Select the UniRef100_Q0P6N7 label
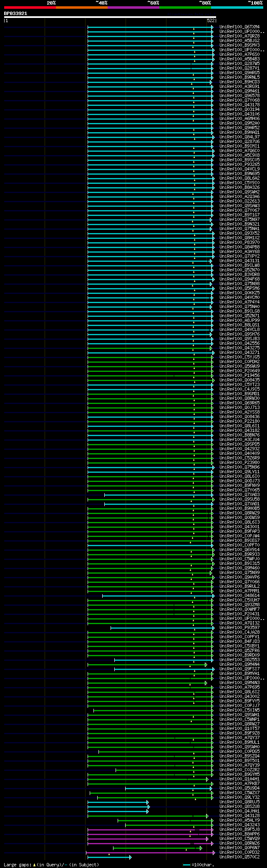Viewport: 267px width, 868px height. pos(239,848)
